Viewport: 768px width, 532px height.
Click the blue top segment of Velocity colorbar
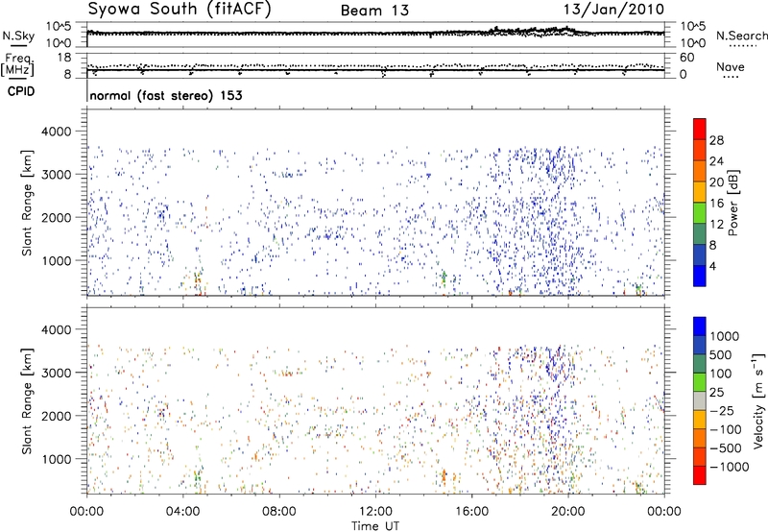tap(700, 326)
